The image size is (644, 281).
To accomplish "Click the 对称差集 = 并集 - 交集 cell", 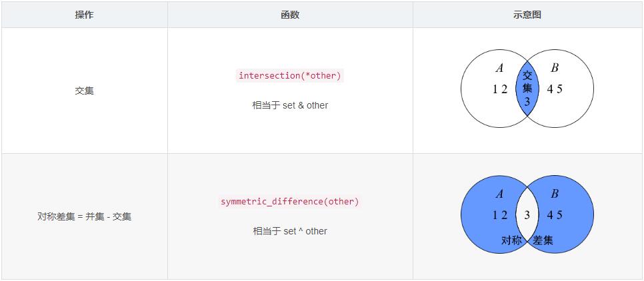I will (84, 216).
